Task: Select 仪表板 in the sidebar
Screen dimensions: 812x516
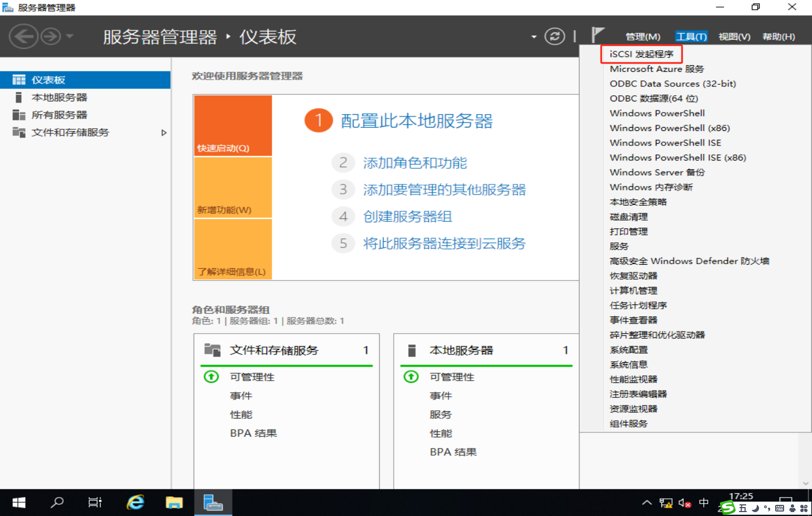Action: 85,80
